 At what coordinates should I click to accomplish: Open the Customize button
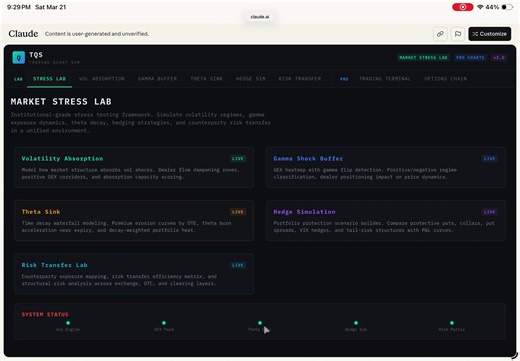[x=489, y=34]
